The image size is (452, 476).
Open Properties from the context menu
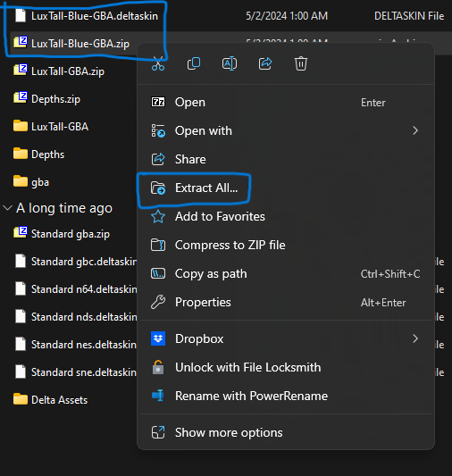(x=286, y=302)
